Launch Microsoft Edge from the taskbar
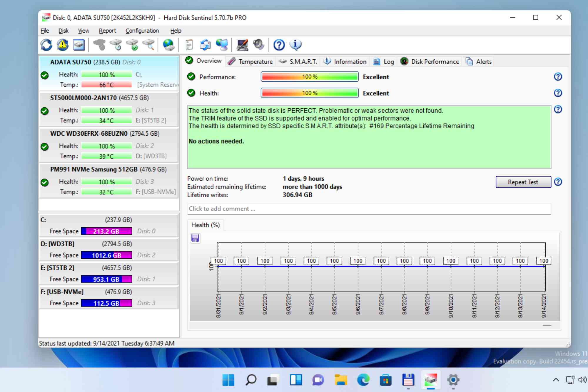This screenshot has height=392, width=588. pos(363,380)
